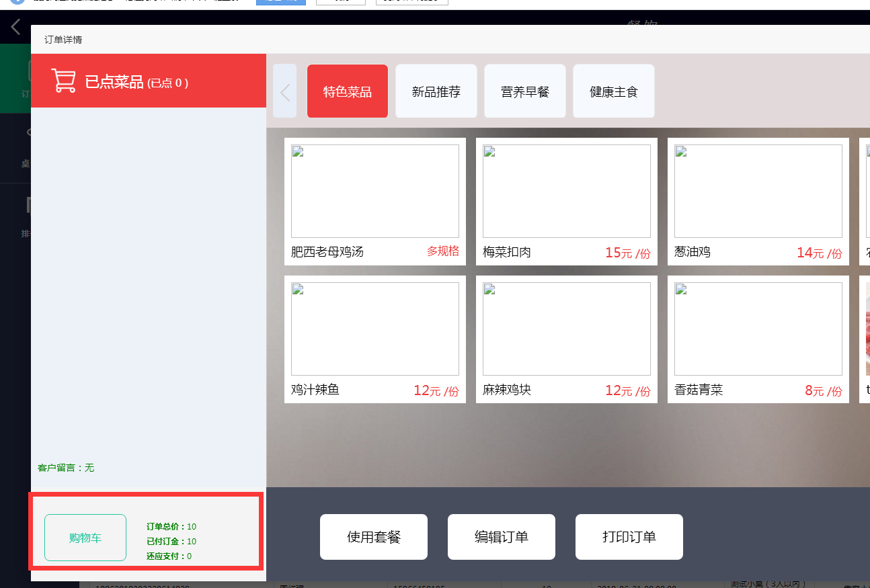The width and height of the screenshot is (870, 588).
Task: Click the 使用套餐 button
Action: tap(374, 537)
